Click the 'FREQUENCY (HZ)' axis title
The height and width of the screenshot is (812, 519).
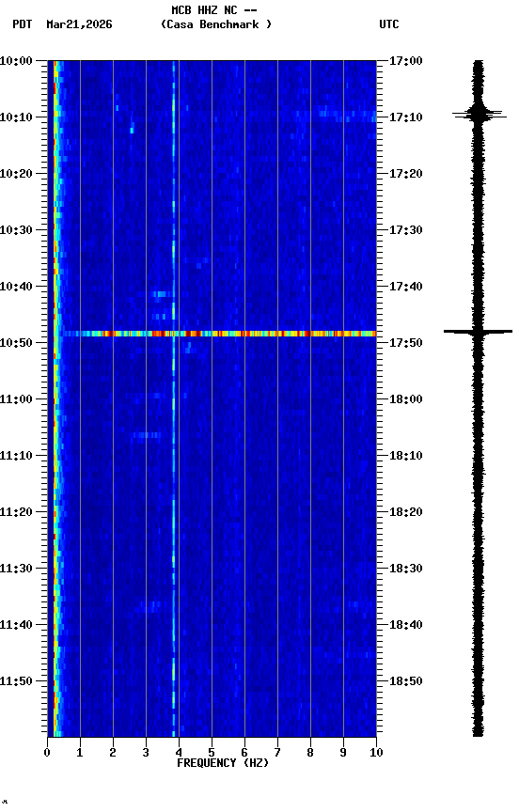223,764
